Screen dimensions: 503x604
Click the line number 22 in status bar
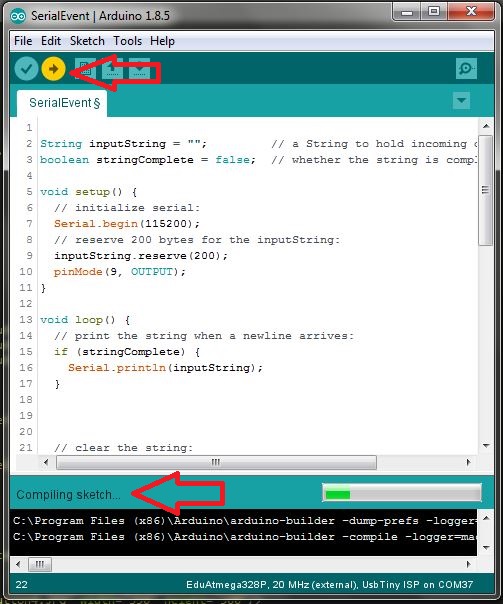coord(22,585)
